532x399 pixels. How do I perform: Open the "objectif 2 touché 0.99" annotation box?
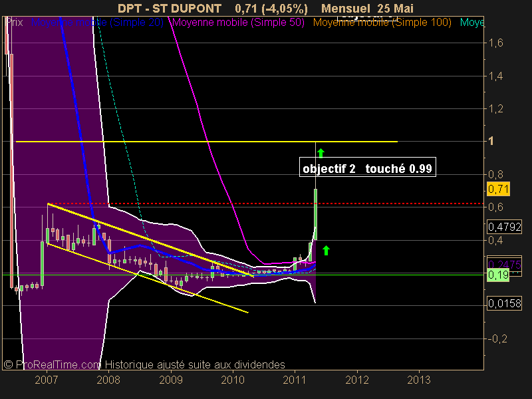click(x=368, y=168)
